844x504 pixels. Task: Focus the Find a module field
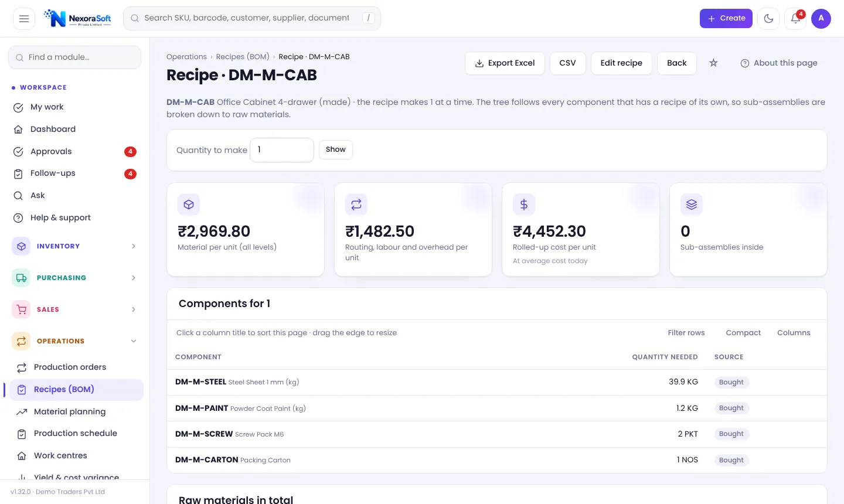pyautogui.click(x=75, y=57)
